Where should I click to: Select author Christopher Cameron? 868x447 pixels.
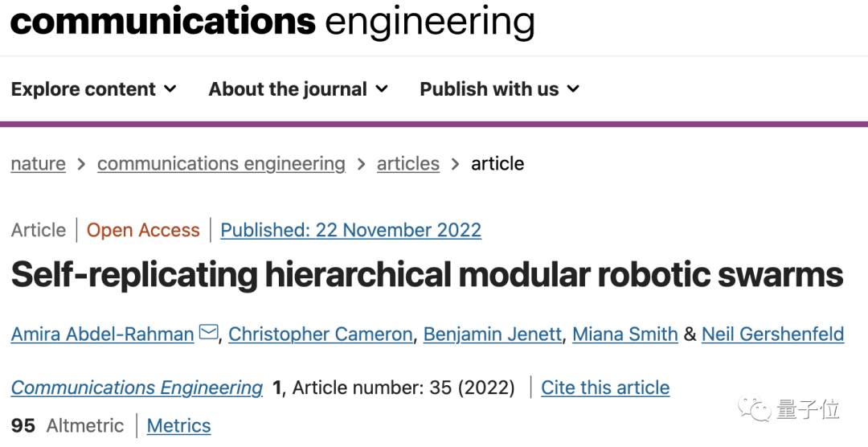coord(320,334)
